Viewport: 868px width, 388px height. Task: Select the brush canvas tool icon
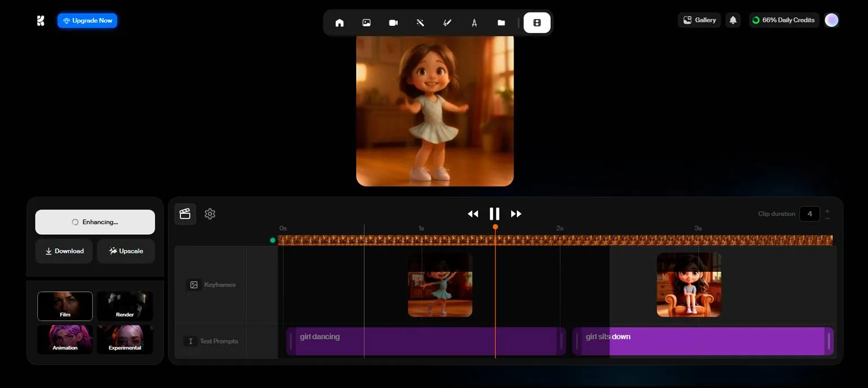click(x=447, y=23)
